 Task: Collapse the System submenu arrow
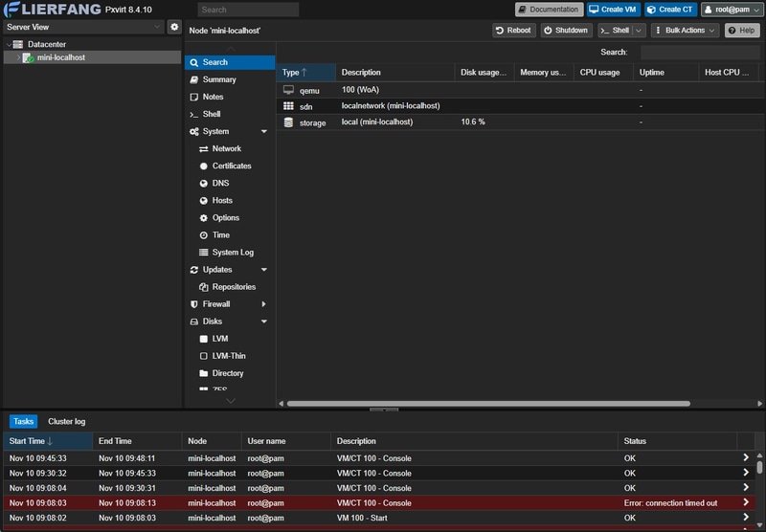264,132
